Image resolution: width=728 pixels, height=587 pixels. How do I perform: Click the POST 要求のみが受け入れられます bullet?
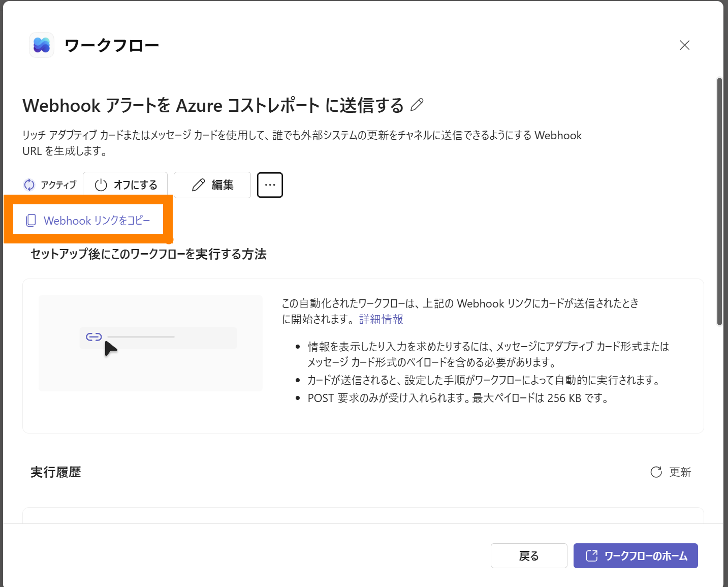pyautogui.click(x=458, y=398)
